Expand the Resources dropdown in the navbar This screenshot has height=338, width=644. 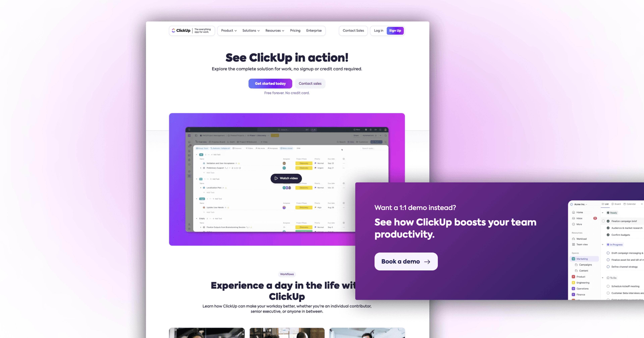[x=274, y=30]
